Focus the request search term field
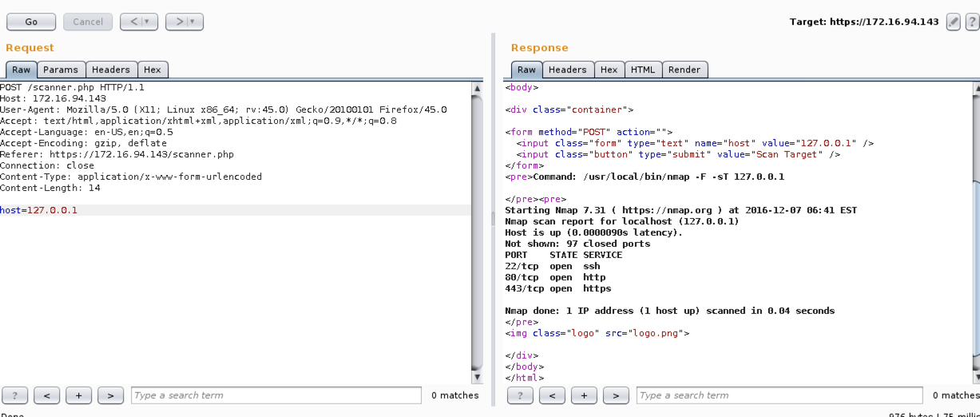This screenshot has width=980, height=417. [276, 395]
